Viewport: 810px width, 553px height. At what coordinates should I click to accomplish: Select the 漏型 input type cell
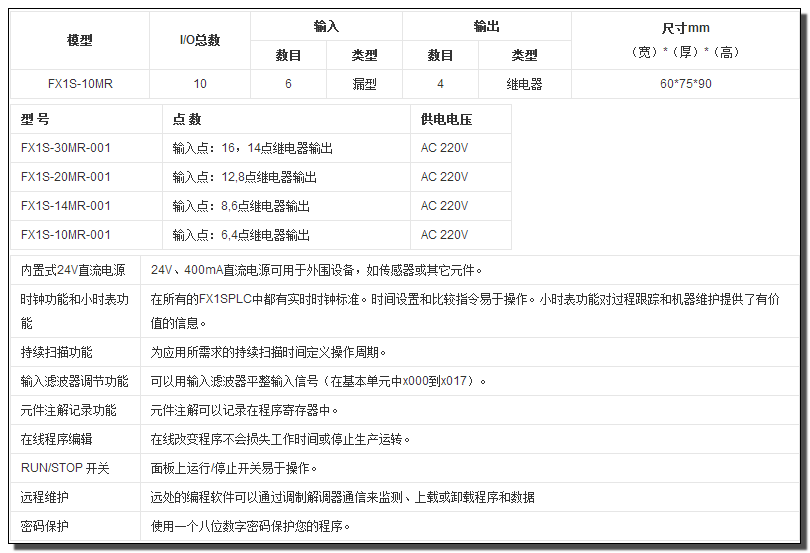(x=364, y=84)
